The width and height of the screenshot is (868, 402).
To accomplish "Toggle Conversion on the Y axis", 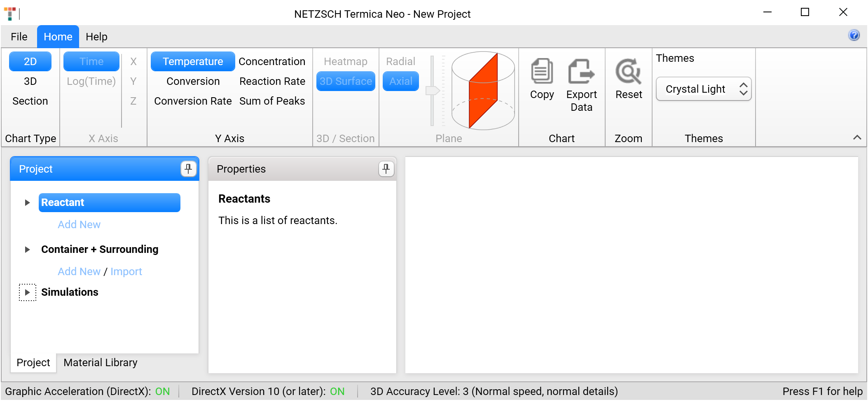I will tap(193, 81).
